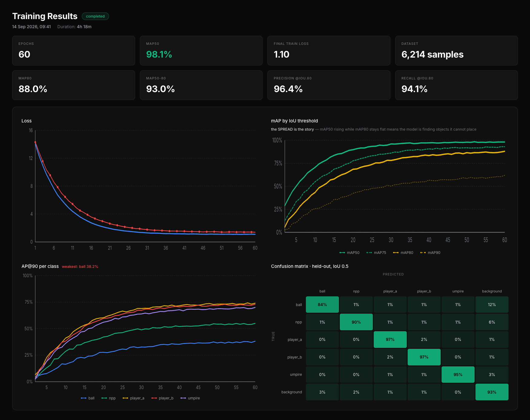
Task: Click the PRECISION @IOU.80 card
Action: pos(329,85)
